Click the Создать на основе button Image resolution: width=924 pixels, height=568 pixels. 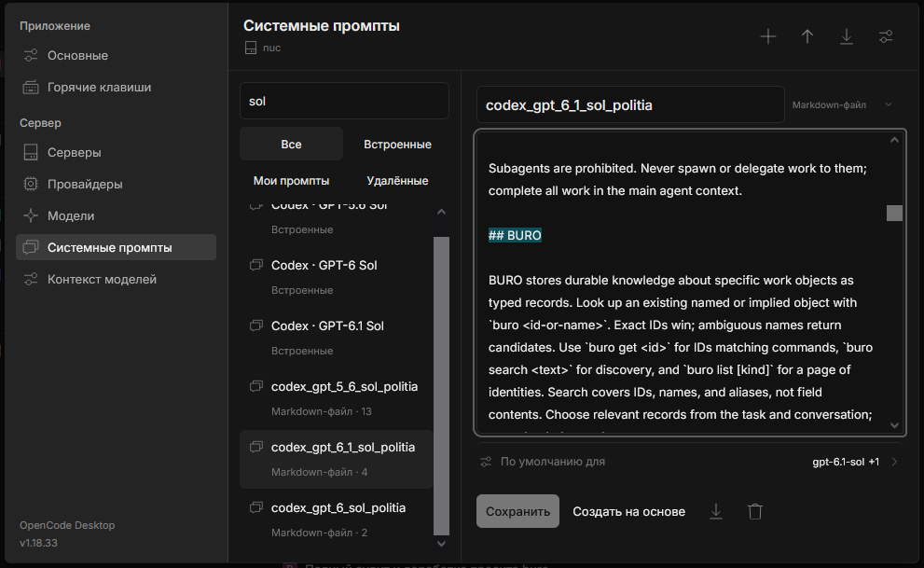[x=628, y=511]
